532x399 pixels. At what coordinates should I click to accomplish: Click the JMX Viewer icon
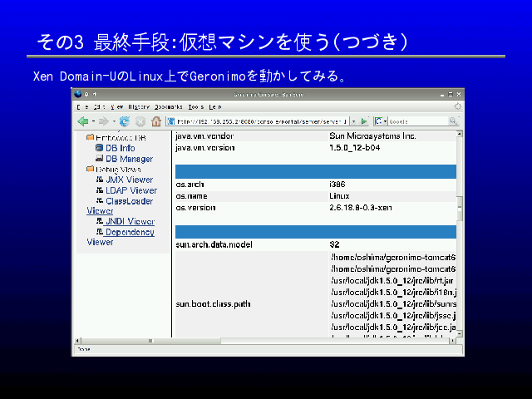[100, 180]
